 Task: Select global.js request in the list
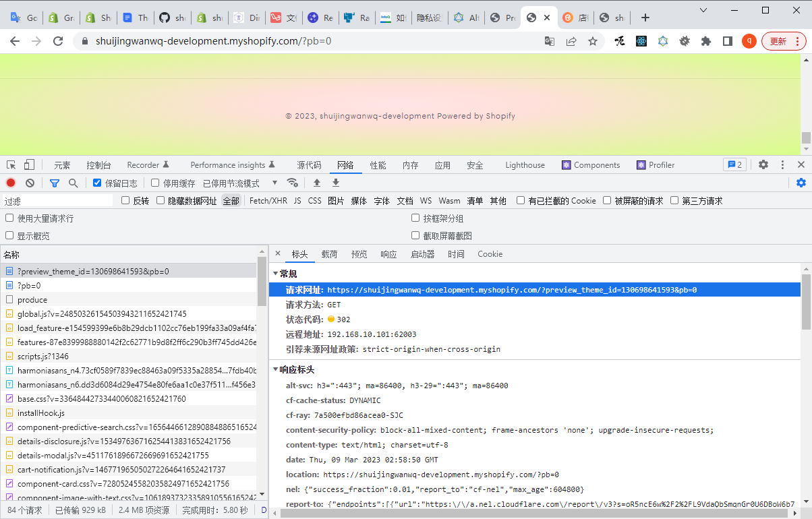click(x=102, y=313)
